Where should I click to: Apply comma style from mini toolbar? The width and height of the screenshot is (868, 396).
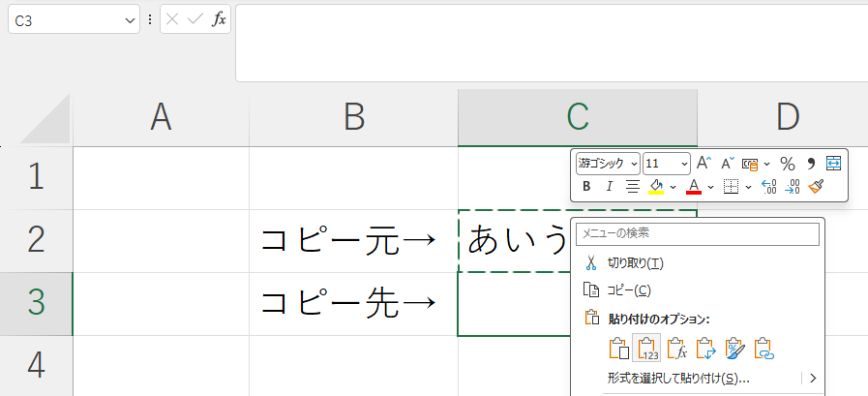tap(811, 164)
